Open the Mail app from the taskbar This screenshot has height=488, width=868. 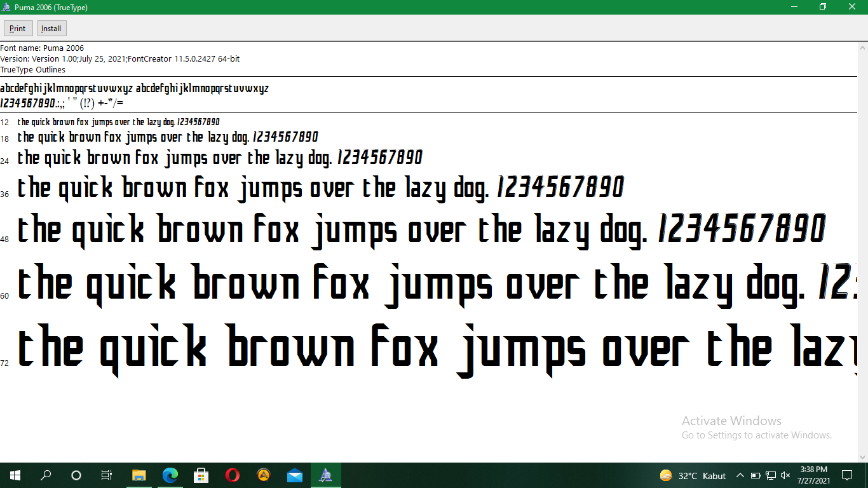point(294,475)
